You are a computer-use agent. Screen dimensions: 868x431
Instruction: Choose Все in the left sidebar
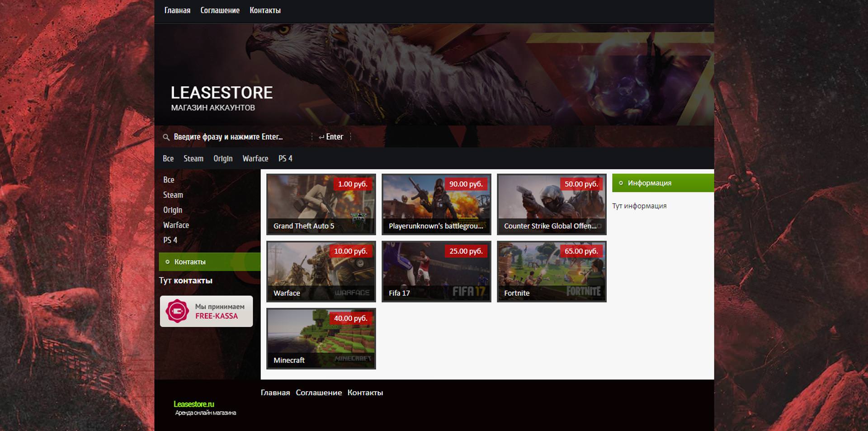[169, 180]
